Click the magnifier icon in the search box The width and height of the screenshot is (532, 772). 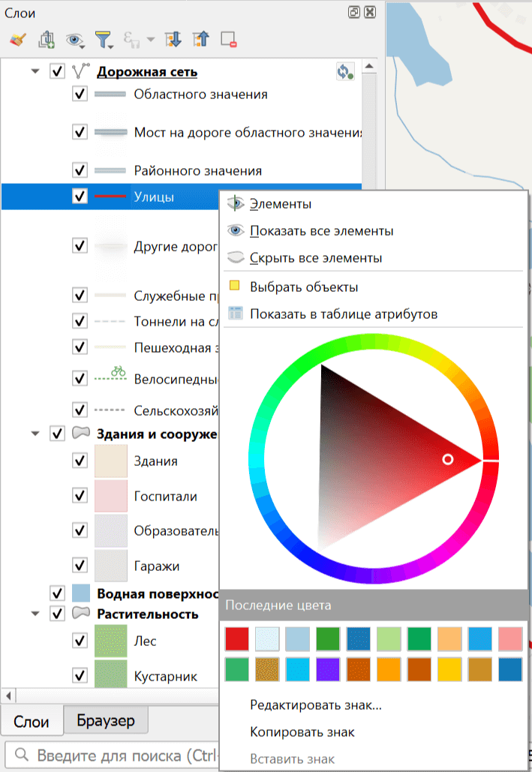pos(22,754)
